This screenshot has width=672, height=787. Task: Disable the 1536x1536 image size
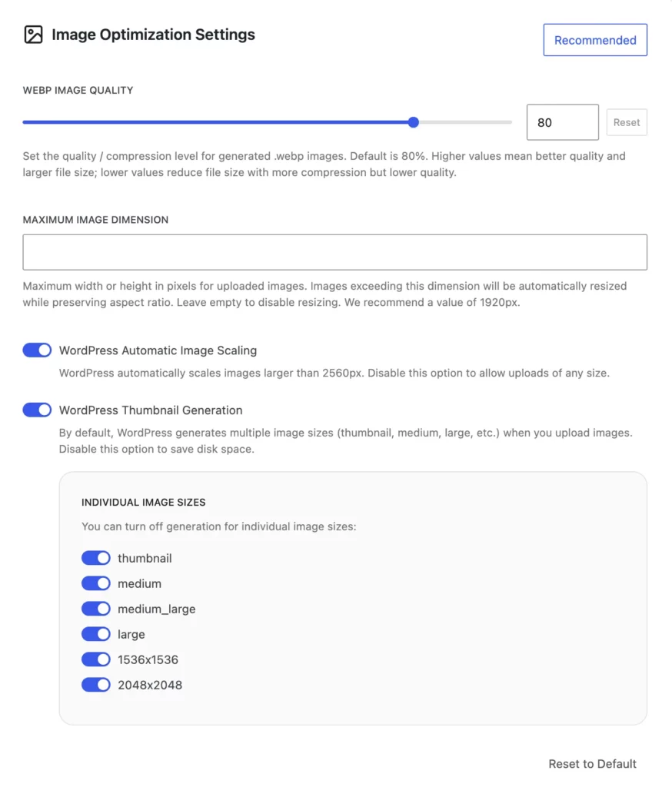coord(96,659)
